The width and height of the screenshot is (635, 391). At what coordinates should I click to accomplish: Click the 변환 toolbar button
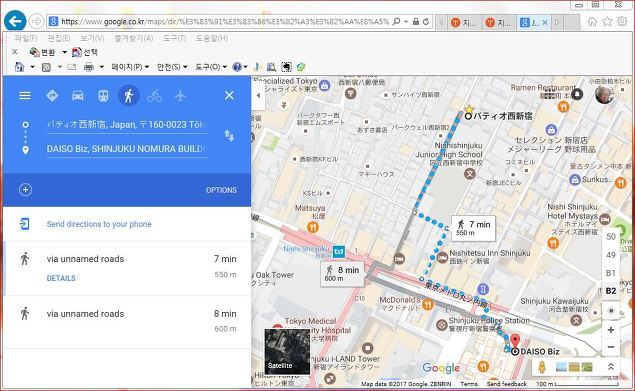coord(43,52)
